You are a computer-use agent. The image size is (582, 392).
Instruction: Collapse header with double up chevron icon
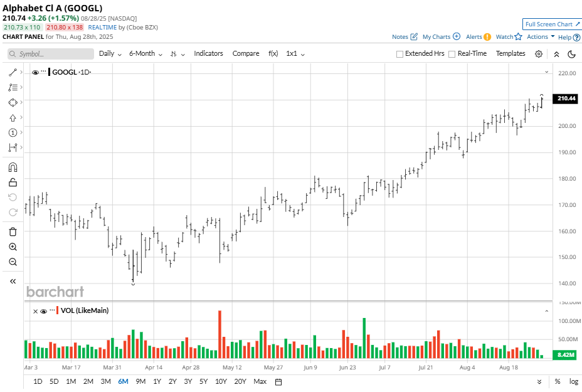[x=556, y=54]
